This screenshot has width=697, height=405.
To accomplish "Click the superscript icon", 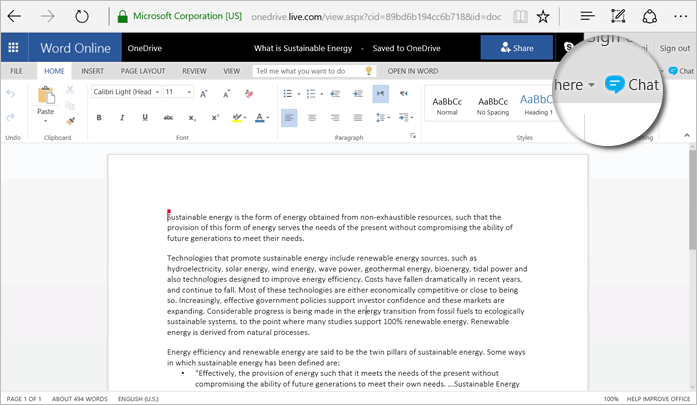I will [x=214, y=118].
